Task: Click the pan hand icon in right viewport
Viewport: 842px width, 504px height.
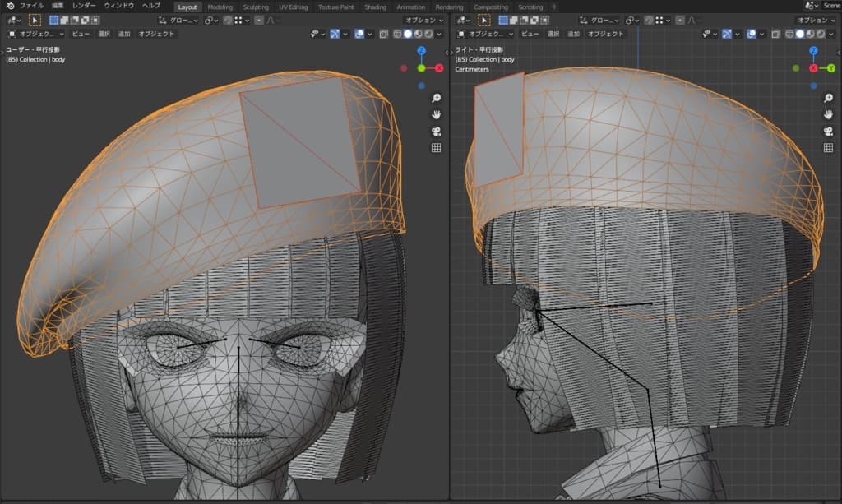Action: (x=829, y=114)
